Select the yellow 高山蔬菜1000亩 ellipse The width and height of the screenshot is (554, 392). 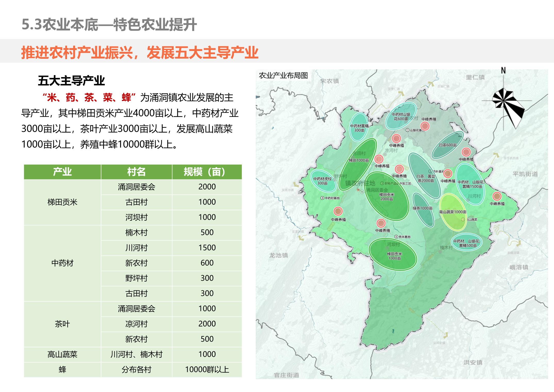(x=453, y=212)
